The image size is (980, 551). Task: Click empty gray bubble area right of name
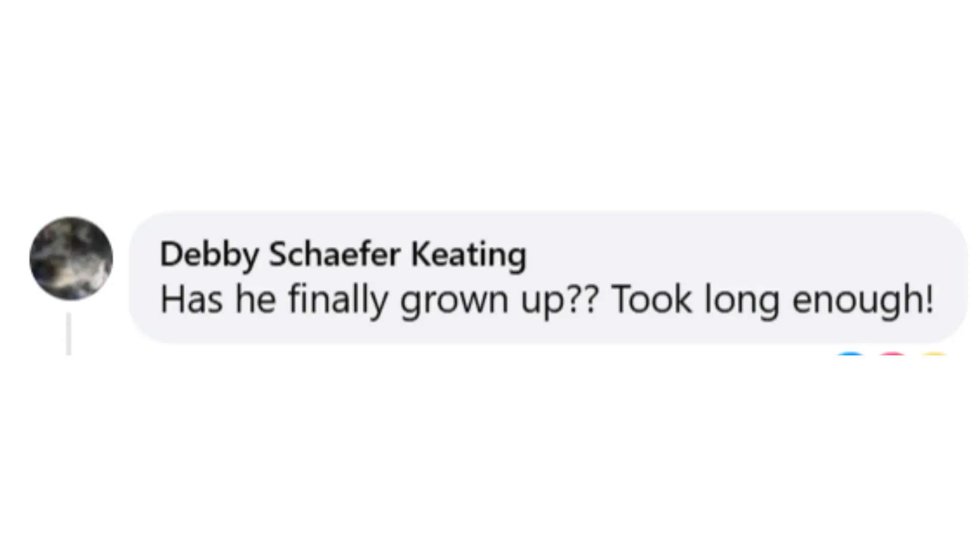point(740,254)
